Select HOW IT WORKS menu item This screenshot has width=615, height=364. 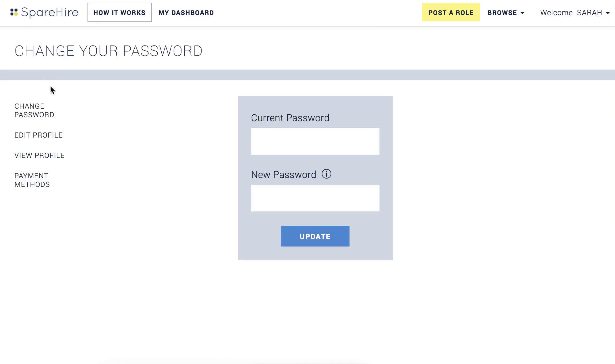tap(120, 13)
